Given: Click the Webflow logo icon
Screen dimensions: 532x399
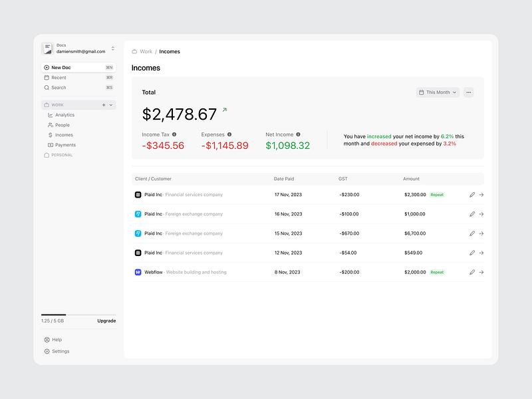Looking at the screenshot, I should coord(138,272).
